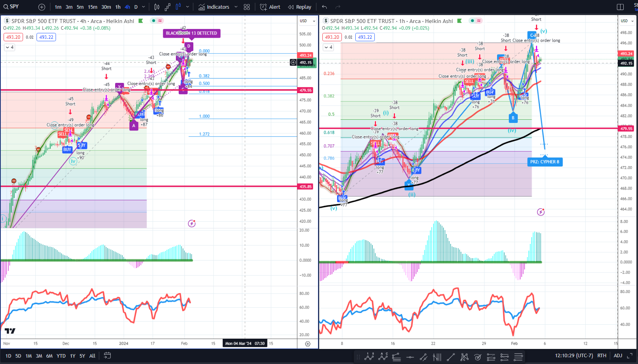Click the green flag icon beside 4h chart title
638x364 pixels.
pos(141,21)
